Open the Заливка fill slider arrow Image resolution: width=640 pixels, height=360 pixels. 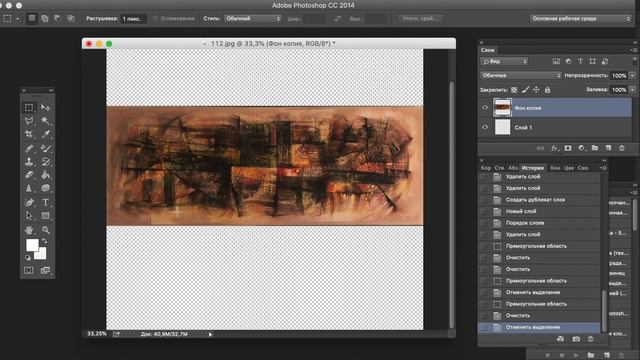[x=632, y=89]
